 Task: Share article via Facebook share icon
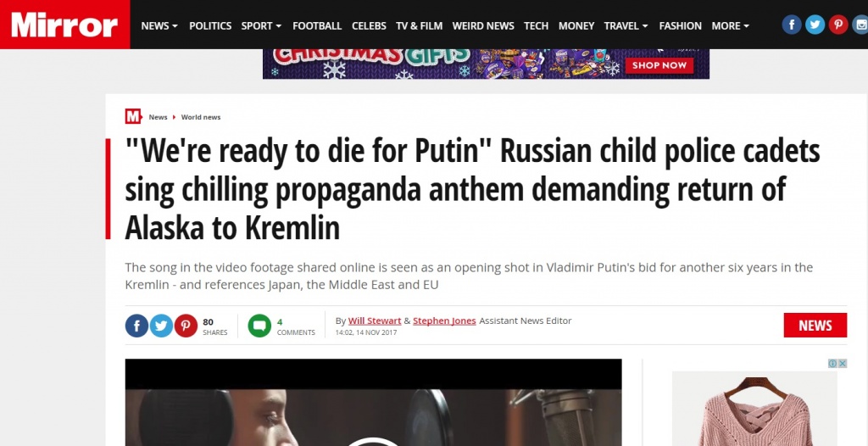(x=136, y=326)
